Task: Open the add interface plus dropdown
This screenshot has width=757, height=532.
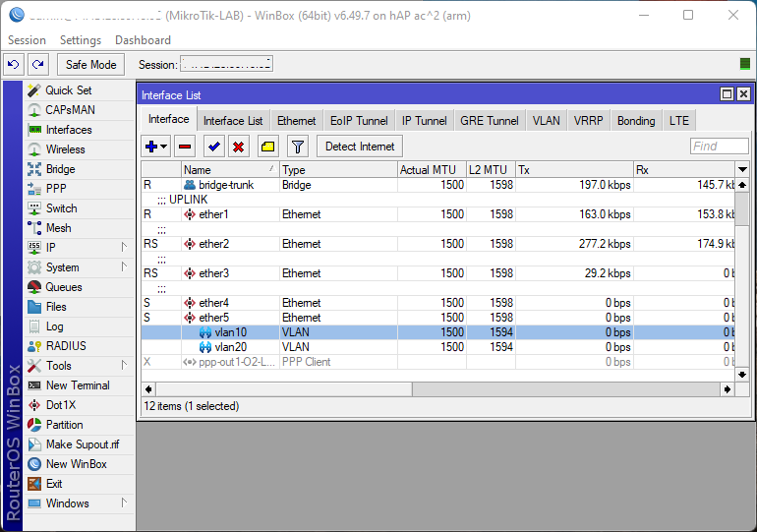Action: (156, 147)
